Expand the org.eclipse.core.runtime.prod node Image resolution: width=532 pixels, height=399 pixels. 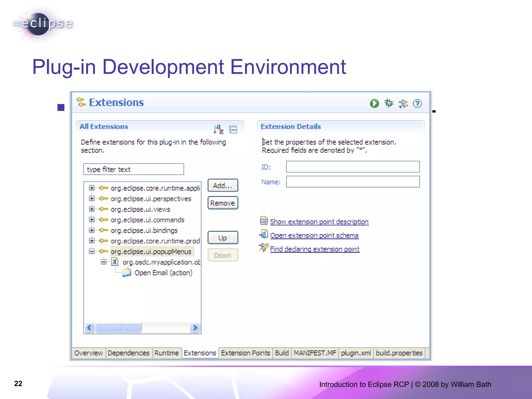[x=91, y=241]
